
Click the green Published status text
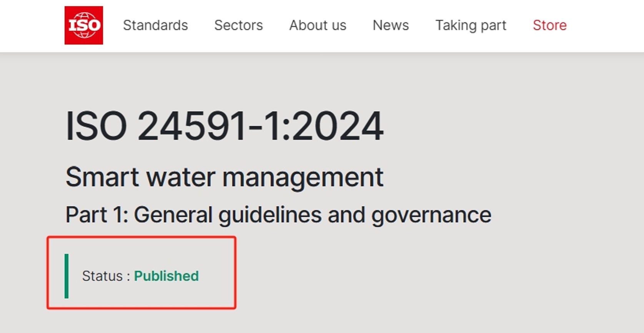click(x=166, y=276)
